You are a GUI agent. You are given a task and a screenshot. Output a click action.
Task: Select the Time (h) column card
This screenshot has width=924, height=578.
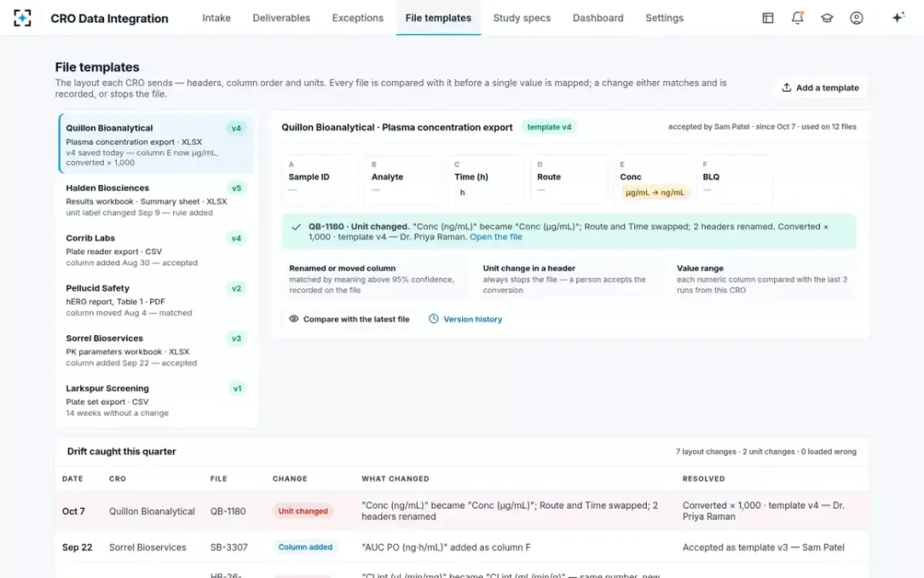pyautogui.click(x=485, y=180)
